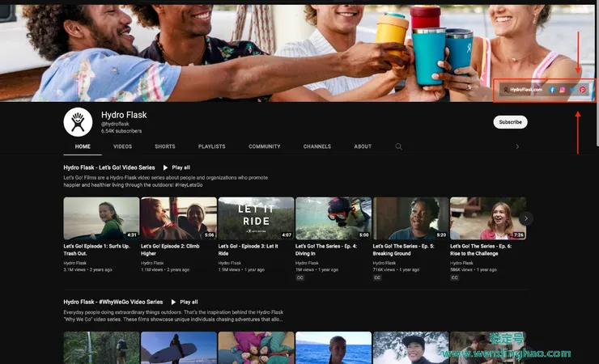Open the Pinterest icon in the banner
The width and height of the screenshot is (599, 364).
[x=583, y=90]
